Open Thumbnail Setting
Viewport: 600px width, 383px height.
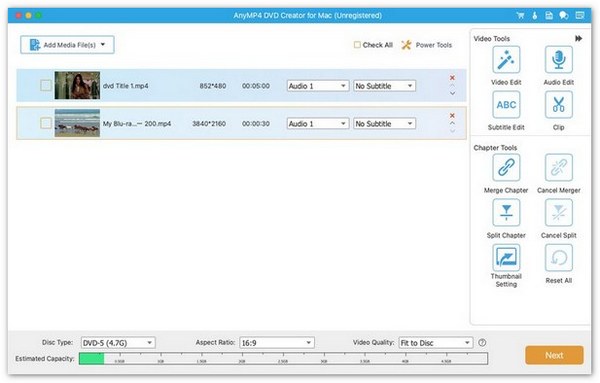coord(506,258)
